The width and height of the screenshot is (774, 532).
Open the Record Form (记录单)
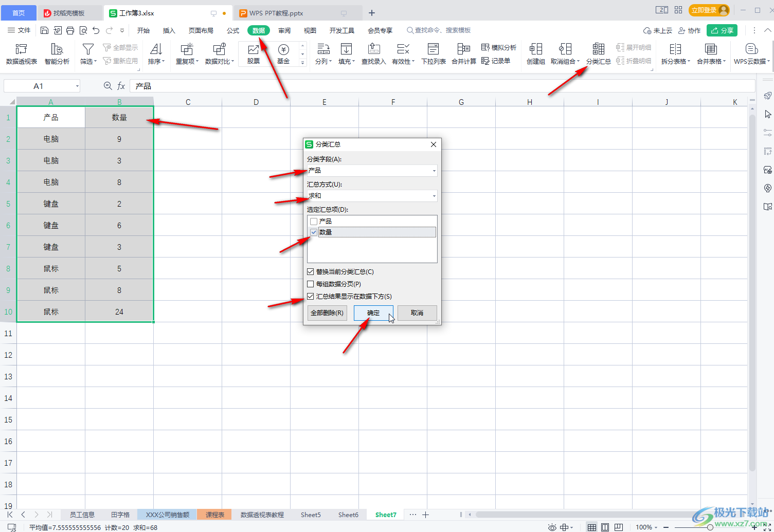[x=496, y=61]
